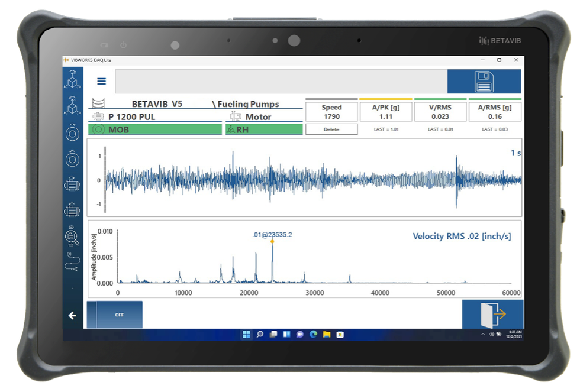Viewport: 580px width, 392px height.
Task: Open the Chat taskbar icon
Action: 300,335
